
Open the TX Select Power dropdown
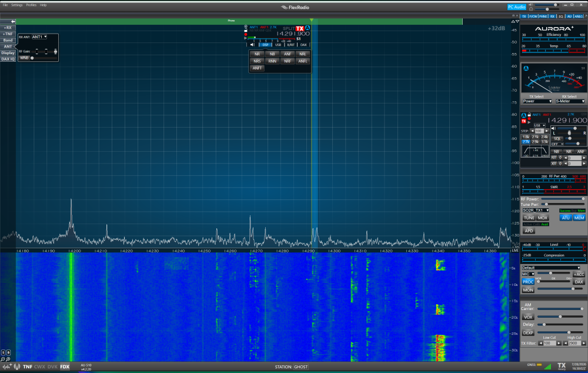[x=537, y=101]
